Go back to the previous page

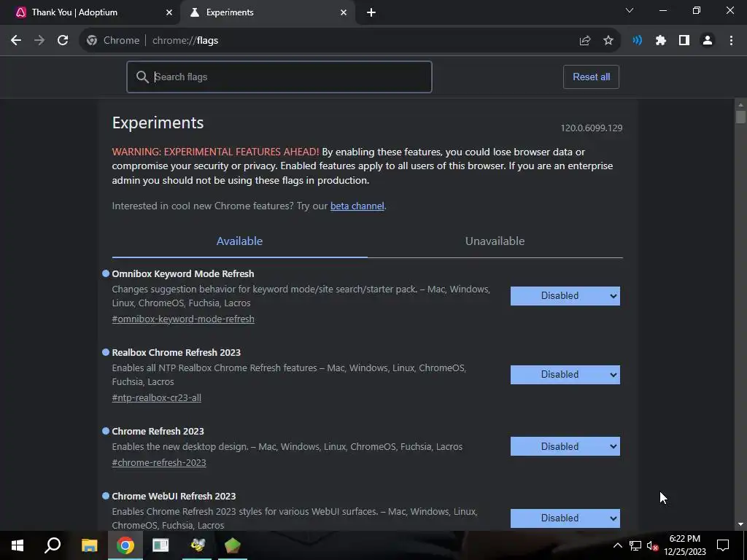click(16, 41)
